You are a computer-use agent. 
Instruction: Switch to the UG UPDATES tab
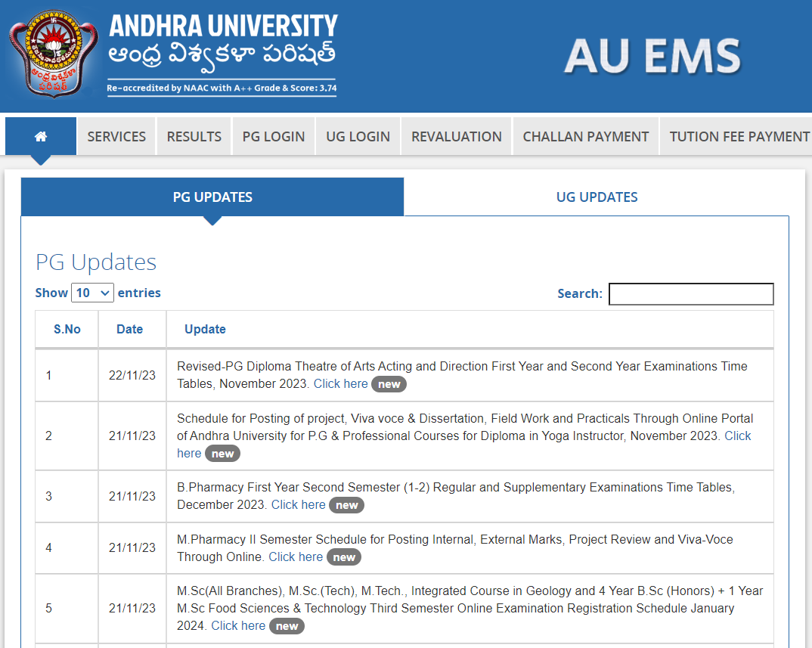coord(597,197)
